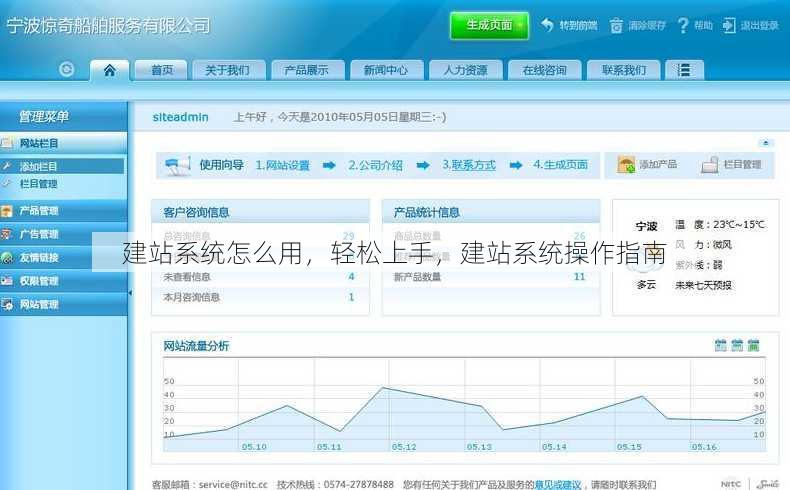Screen dimensions: 790x490
Task: Click the 使用向导 wizard icon
Action: pos(177,165)
